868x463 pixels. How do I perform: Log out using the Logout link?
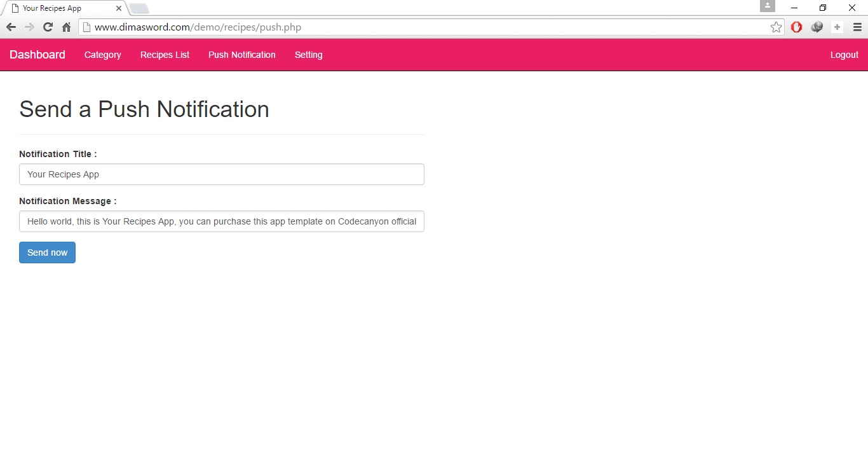[844, 55]
